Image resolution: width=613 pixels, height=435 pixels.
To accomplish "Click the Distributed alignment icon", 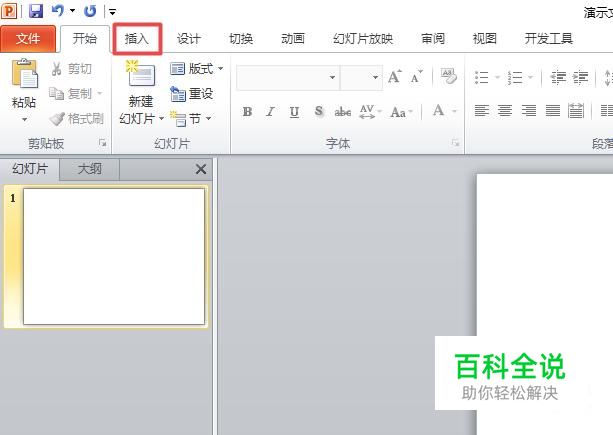I will pyautogui.click(x=576, y=111).
